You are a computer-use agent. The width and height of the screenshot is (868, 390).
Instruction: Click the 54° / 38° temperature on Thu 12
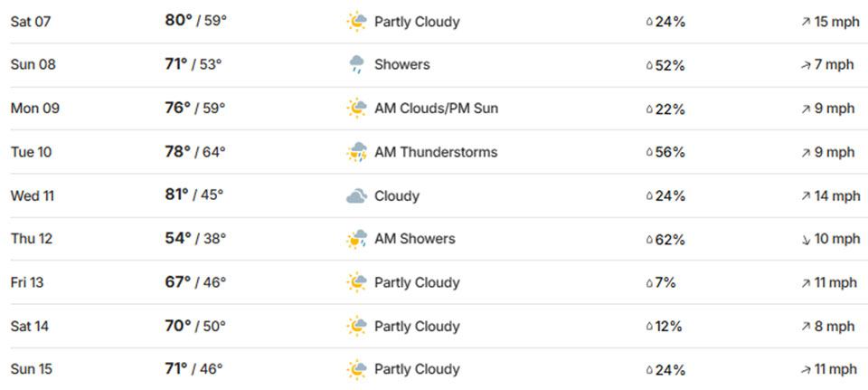tap(195, 239)
